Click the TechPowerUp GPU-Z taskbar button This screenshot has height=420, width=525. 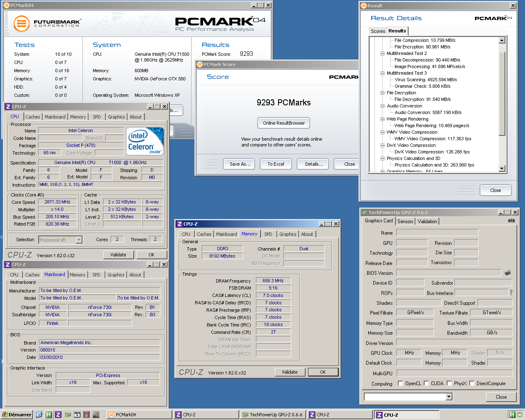(274, 415)
